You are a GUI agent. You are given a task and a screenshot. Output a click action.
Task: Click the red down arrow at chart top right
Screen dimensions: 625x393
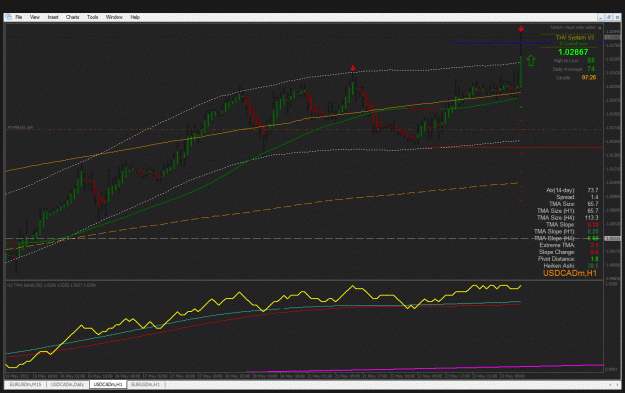(521, 29)
